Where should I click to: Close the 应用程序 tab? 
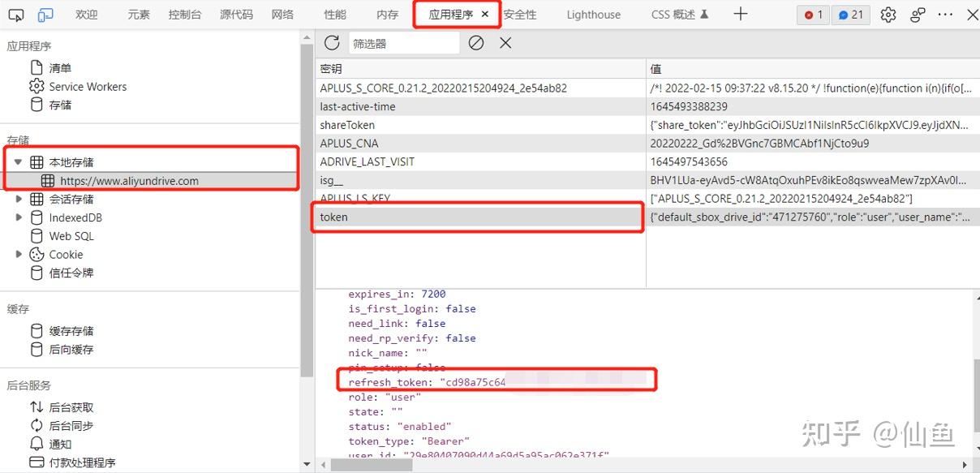point(485,15)
